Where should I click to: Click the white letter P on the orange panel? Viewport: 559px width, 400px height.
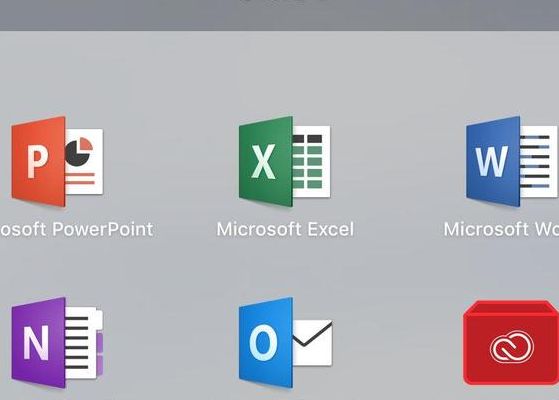(37, 162)
